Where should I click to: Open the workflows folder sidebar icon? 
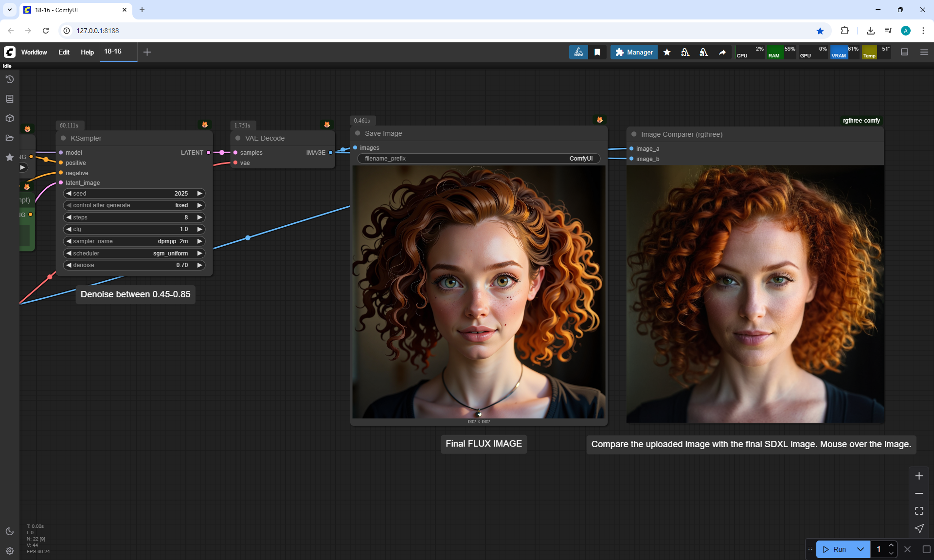point(9,138)
